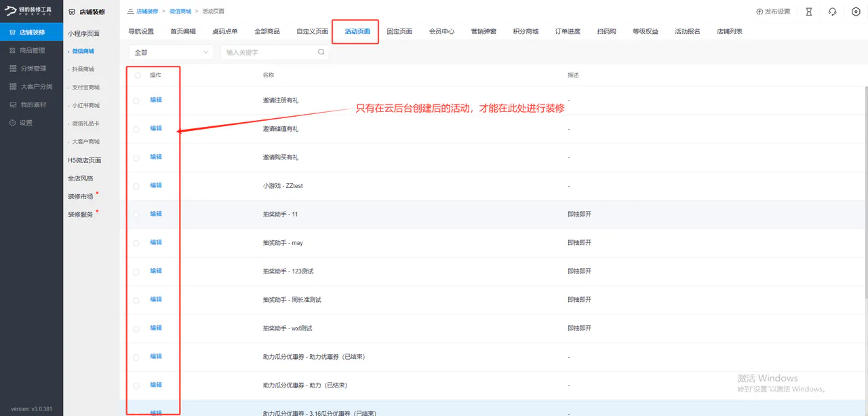Click the search magnifier icon
The image size is (868, 416).
(321, 52)
